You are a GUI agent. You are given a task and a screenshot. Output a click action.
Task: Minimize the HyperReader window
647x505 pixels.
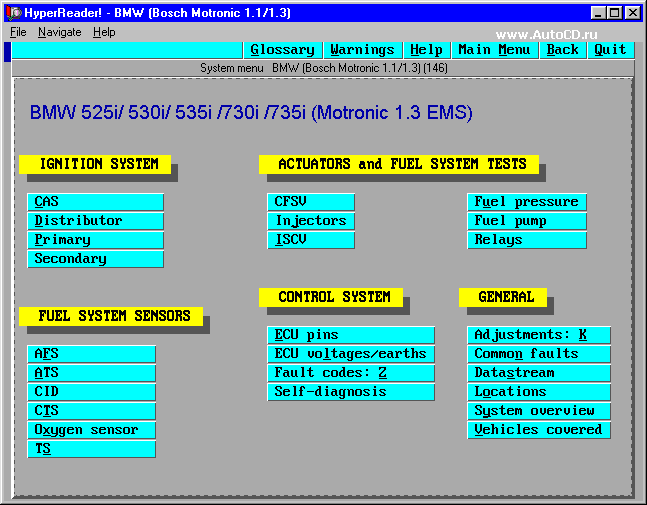point(598,13)
